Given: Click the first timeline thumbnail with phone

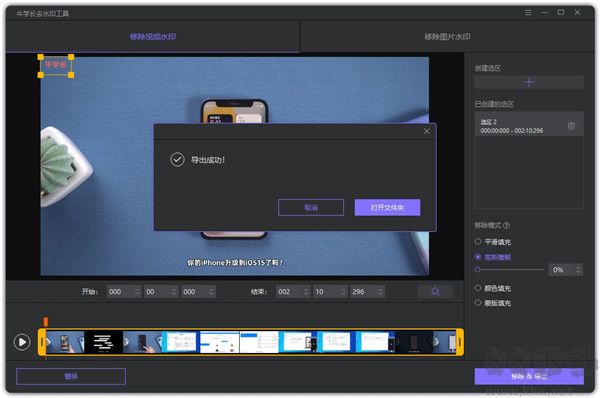Looking at the screenshot, I should click(x=65, y=342).
